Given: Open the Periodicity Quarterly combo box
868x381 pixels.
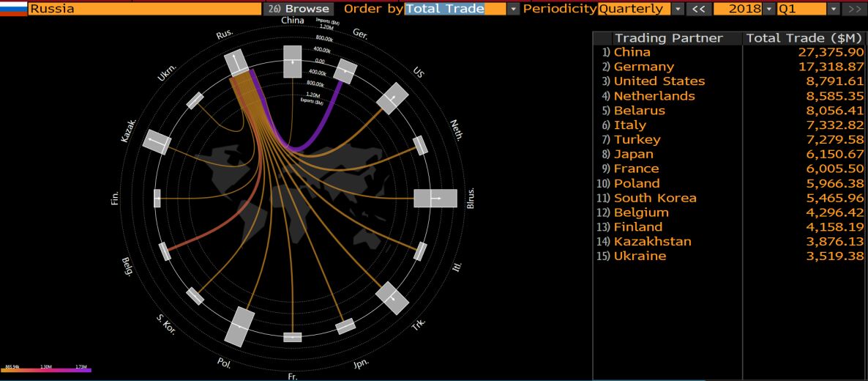Looking at the screenshot, I should (634, 9).
